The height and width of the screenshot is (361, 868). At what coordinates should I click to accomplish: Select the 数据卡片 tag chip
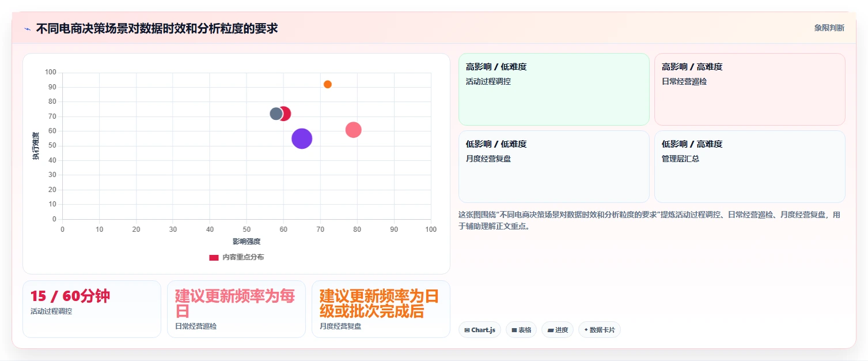(x=600, y=330)
